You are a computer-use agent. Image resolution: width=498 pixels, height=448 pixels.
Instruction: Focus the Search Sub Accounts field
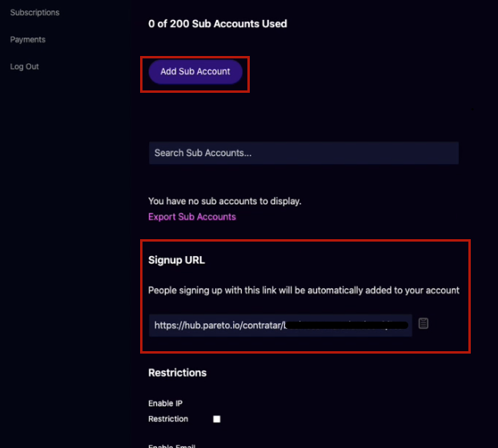tap(303, 153)
